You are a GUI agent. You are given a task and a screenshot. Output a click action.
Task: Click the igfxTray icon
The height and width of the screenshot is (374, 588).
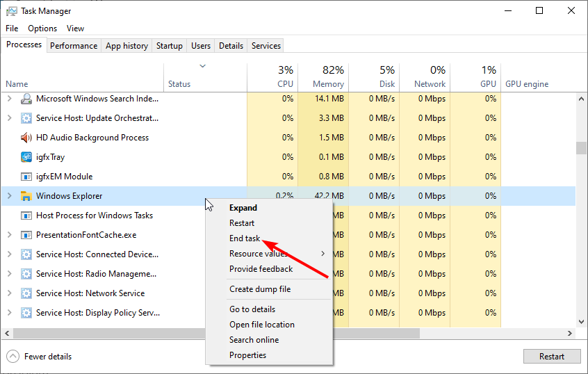click(x=26, y=157)
